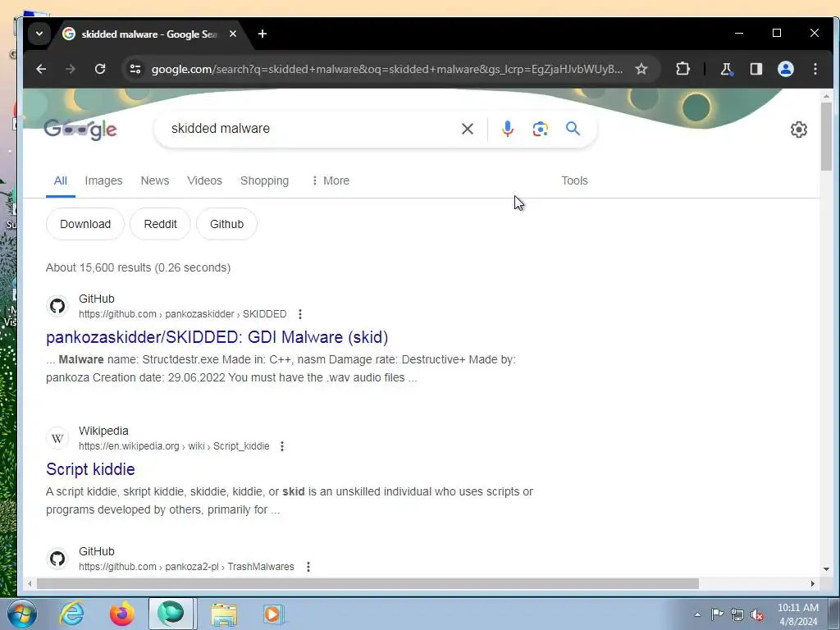Click the scroll right arrow
This screenshot has height=630, width=840.
coord(813,583)
